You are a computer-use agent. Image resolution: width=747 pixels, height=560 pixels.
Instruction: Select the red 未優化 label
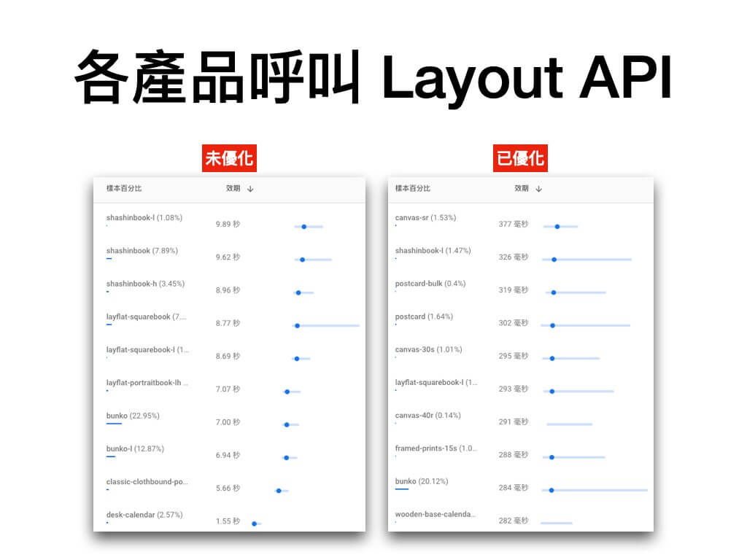tap(230, 158)
